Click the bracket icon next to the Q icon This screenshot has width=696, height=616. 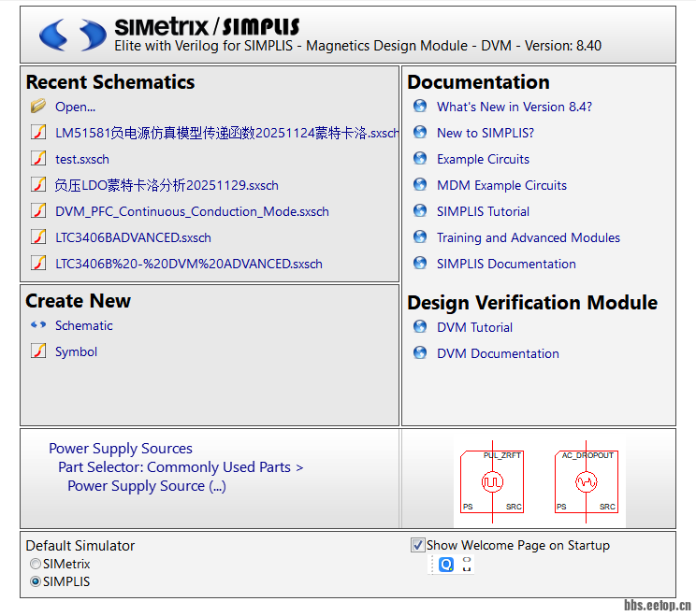[467, 565]
